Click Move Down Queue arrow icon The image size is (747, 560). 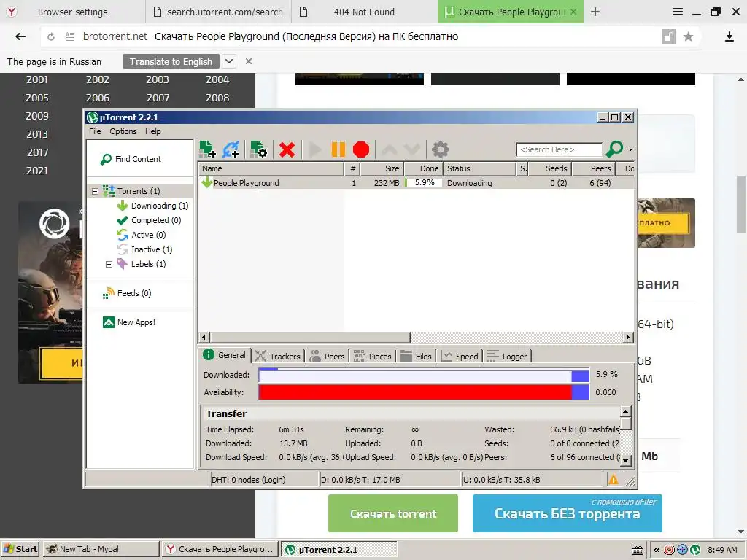(x=411, y=149)
